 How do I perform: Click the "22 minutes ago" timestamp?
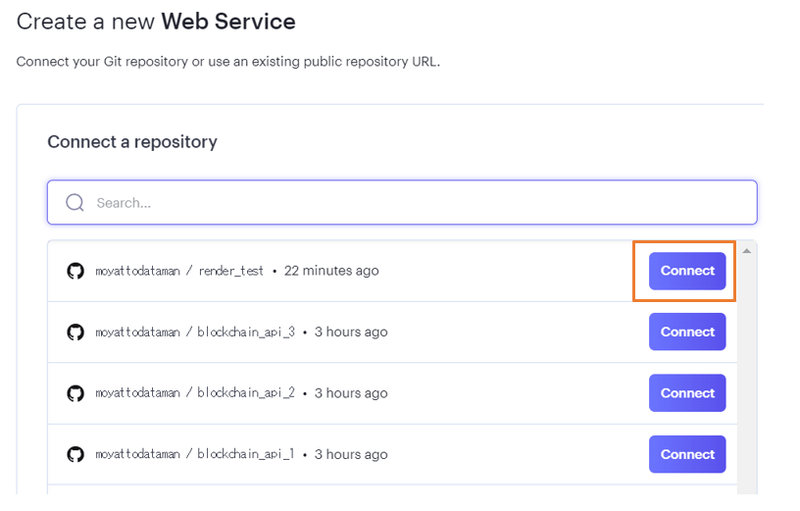click(x=331, y=271)
